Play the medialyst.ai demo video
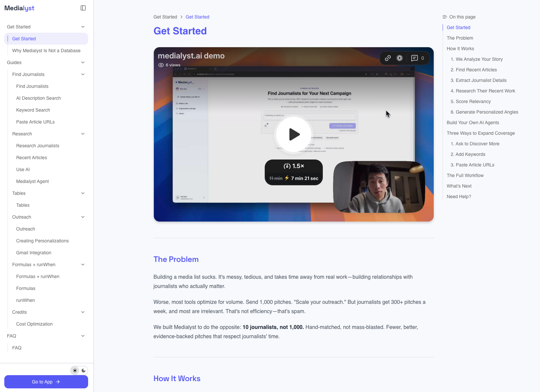The image size is (540, 392). (x=293, y=134)
